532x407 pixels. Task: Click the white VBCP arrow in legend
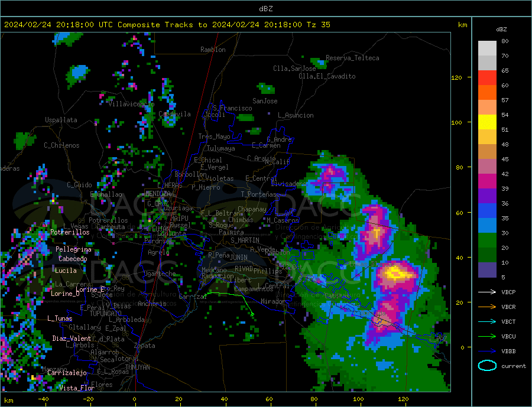tap(487, 292)
